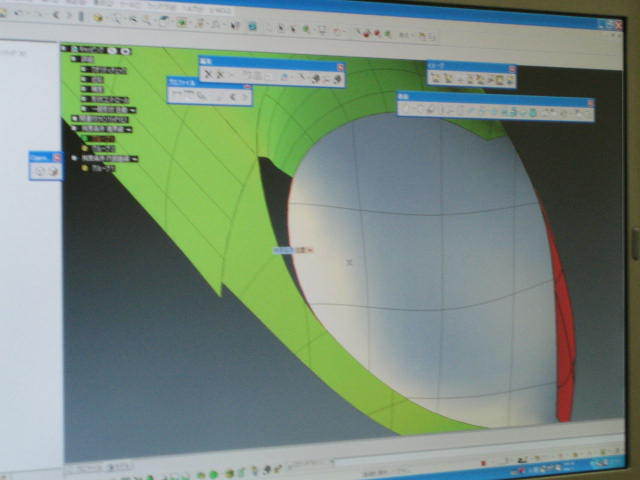Screen dimensions: 640x480
Task: Click the blue icon in the edit floating toolbar
Action: coord(284,77)
